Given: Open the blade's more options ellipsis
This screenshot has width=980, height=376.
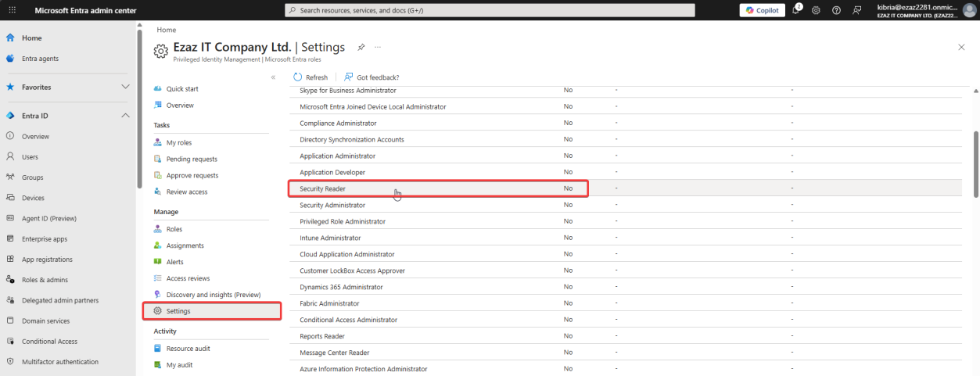Looking at the screenshot, I should pyautogui.click(x=378, y=47).
